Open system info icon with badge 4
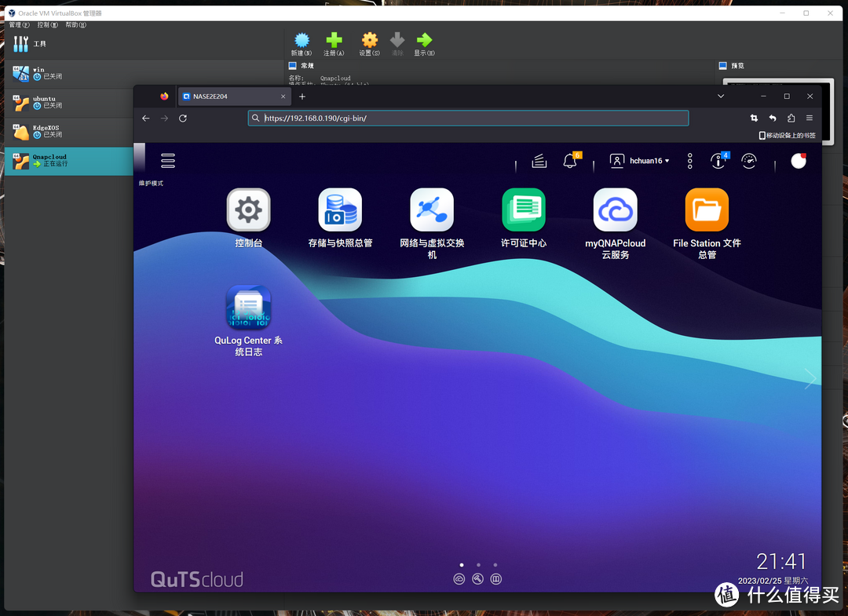The image size is (848, 616). (x=718, y=161)
